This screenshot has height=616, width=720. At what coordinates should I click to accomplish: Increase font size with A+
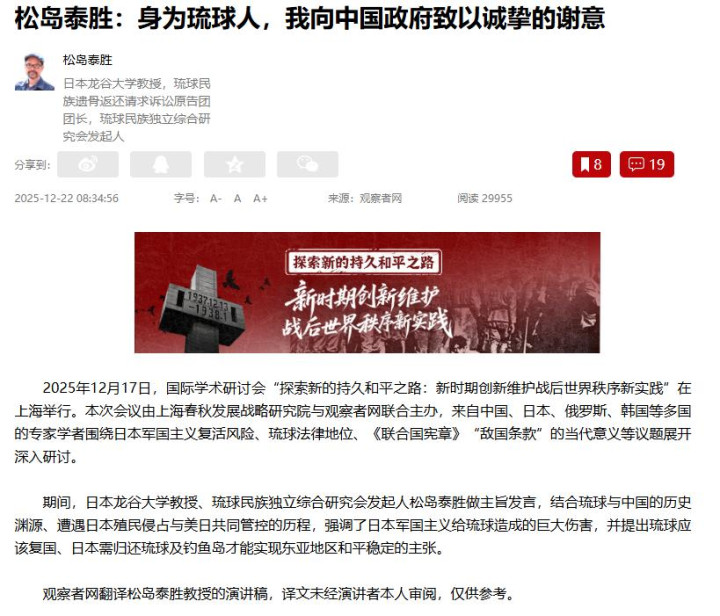coord(260,198)
